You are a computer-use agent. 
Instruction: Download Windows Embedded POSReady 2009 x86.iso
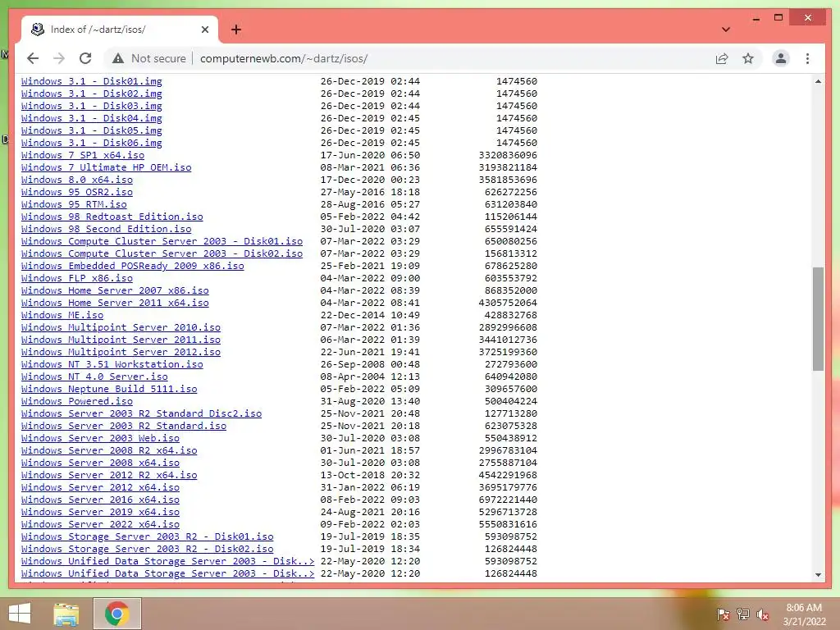(132, 267)
